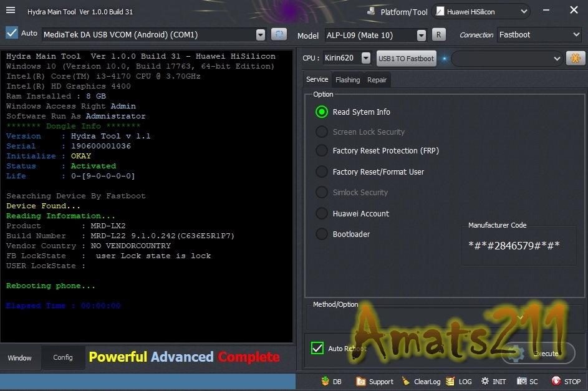Click the ClearLog broom icon
588x391 pixels.
click(x=406, y=381)
